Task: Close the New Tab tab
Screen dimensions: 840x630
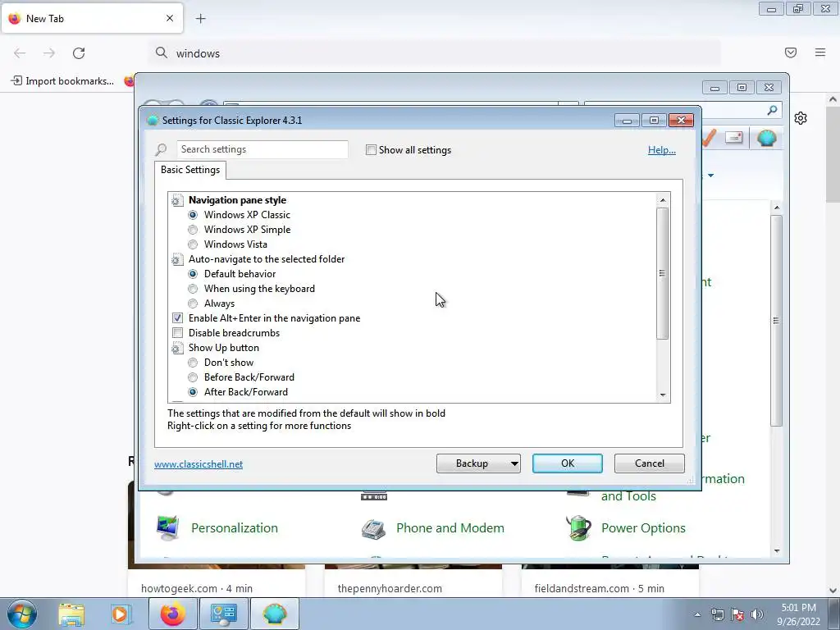Action: coord(170,18)
